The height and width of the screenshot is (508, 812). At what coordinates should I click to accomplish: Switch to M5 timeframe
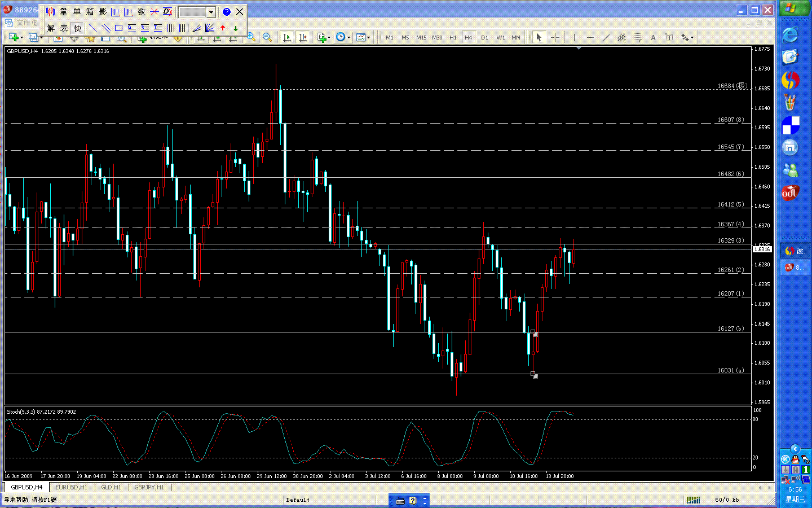pos(405,37)
